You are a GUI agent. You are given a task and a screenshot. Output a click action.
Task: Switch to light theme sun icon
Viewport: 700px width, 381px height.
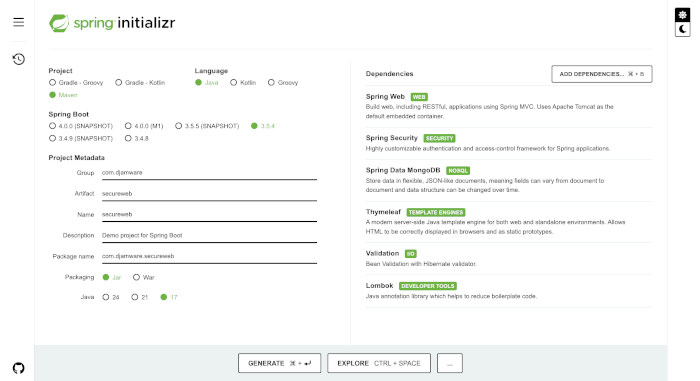pos(682,15)
